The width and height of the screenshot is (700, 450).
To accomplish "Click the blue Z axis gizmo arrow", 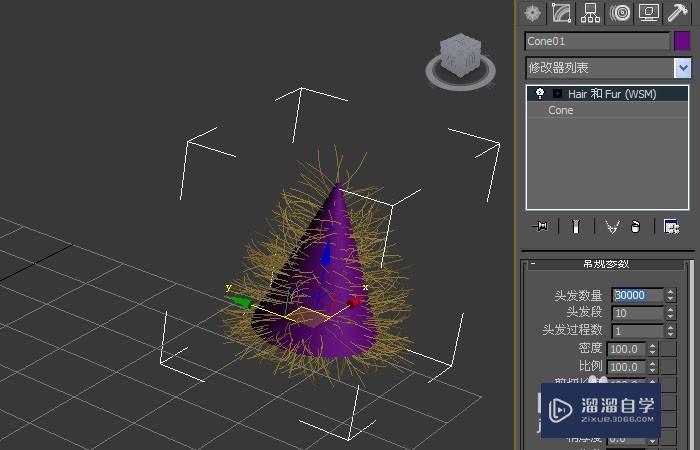I will click(326, 254).
